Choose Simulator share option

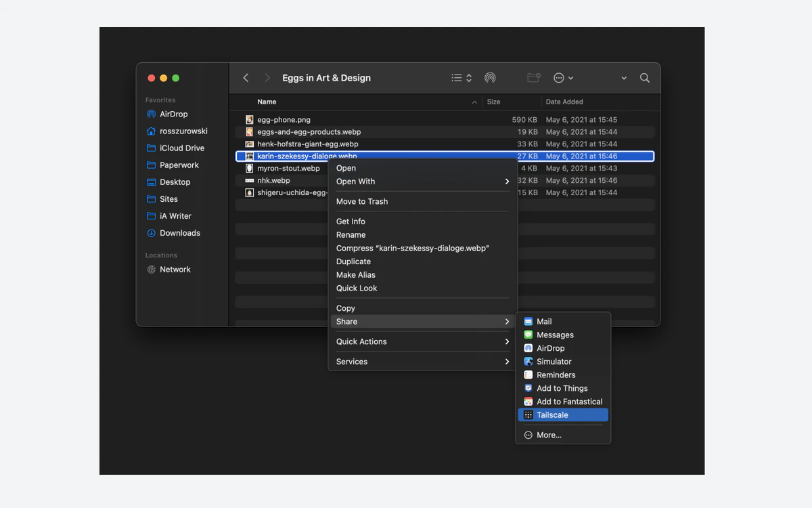[563, 362]
